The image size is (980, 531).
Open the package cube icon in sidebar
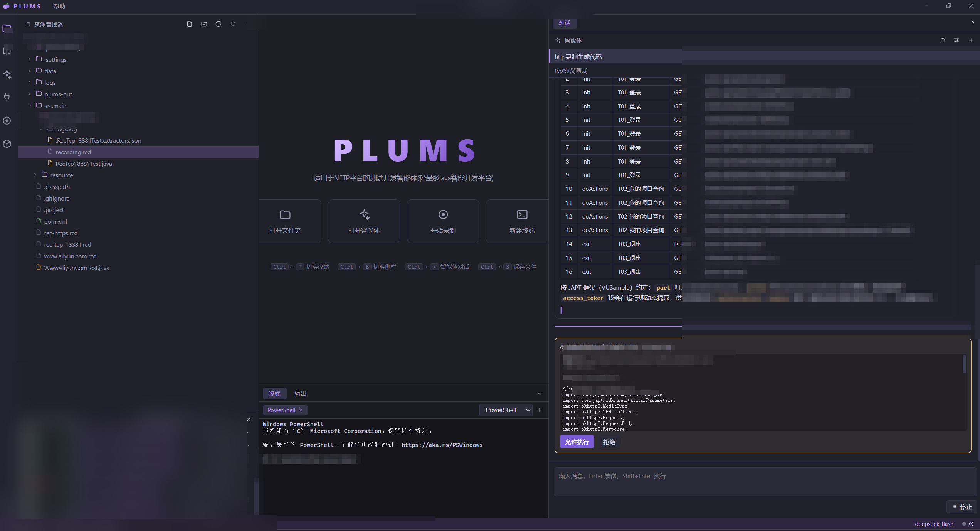(x=7, y=144)
